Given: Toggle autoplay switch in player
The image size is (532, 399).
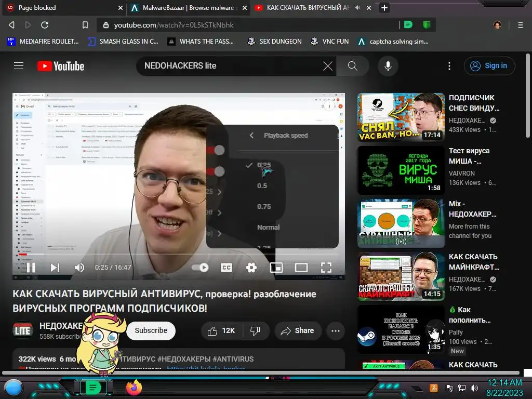Looking at the screenshot, I should [x=200, y=268].
